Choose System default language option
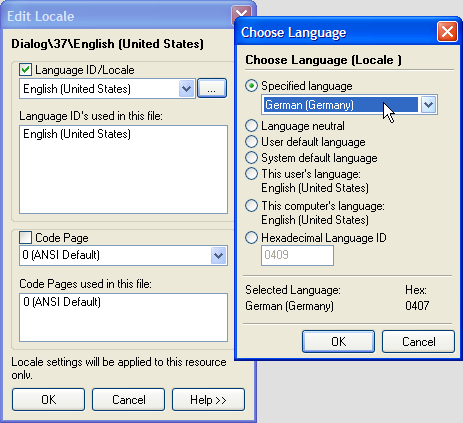The image size is (463, 423). (x=251, y=158)
